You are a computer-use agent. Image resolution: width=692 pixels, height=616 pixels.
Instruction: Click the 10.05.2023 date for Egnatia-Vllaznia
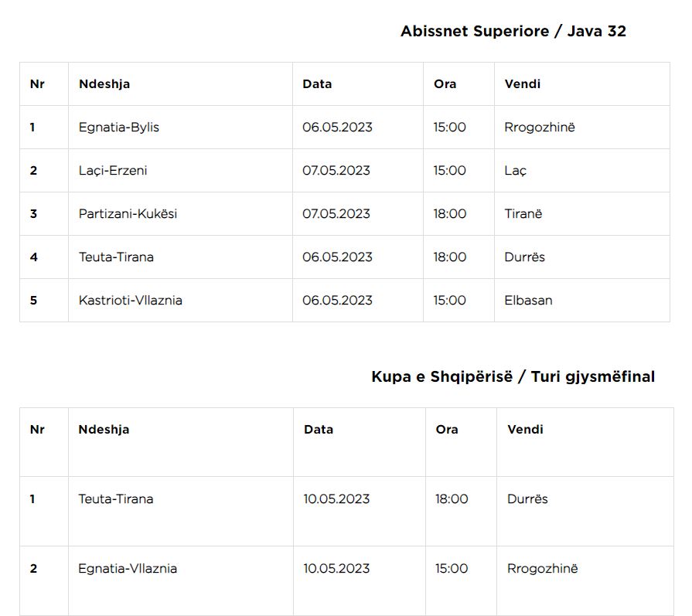(336, 568)
